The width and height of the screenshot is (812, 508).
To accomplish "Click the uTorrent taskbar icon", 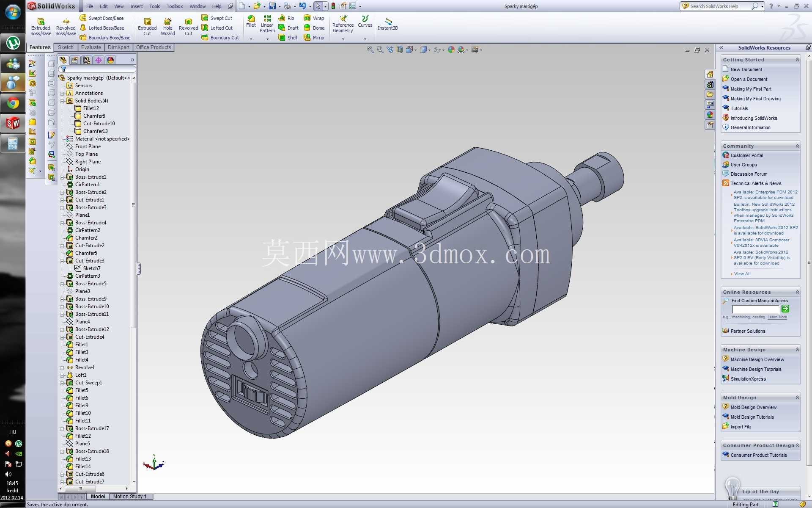I will pos(13,42).
